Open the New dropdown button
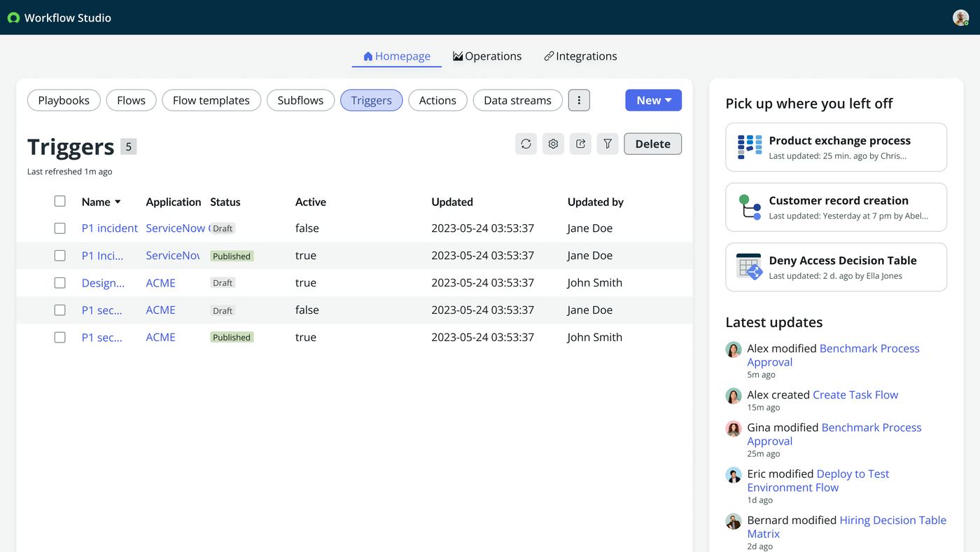 tap(653, 100)
